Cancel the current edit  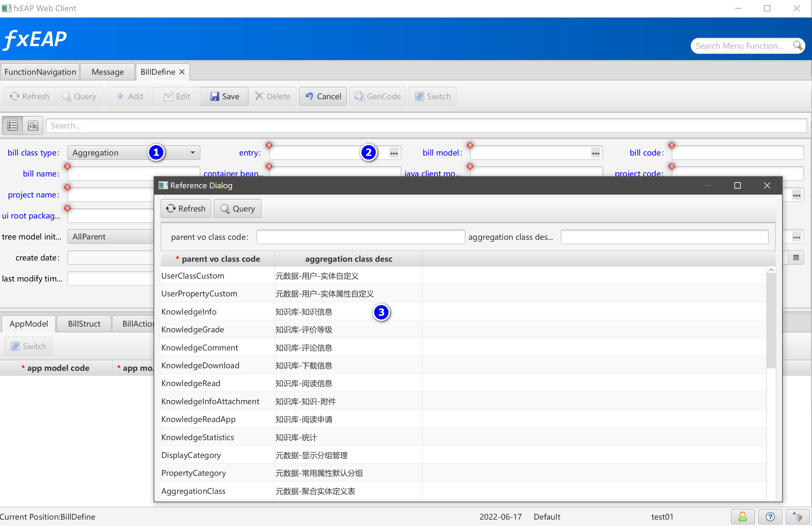pos(323,97)
